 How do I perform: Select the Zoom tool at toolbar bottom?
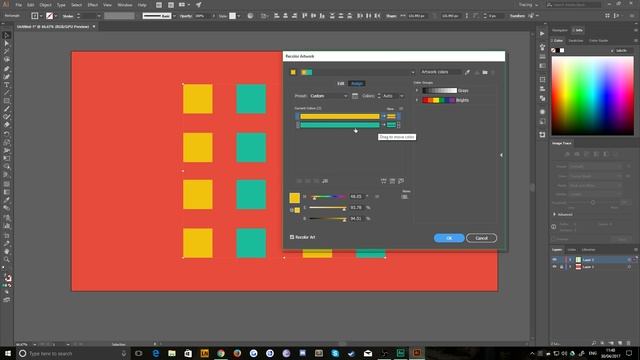(x=7, y=259)
